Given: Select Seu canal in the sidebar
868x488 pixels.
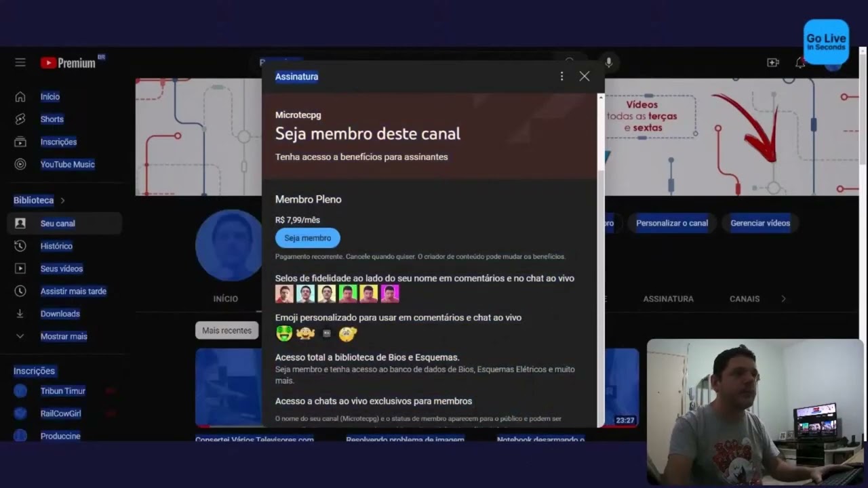Looking at the screenshot, I should (64, 223).
